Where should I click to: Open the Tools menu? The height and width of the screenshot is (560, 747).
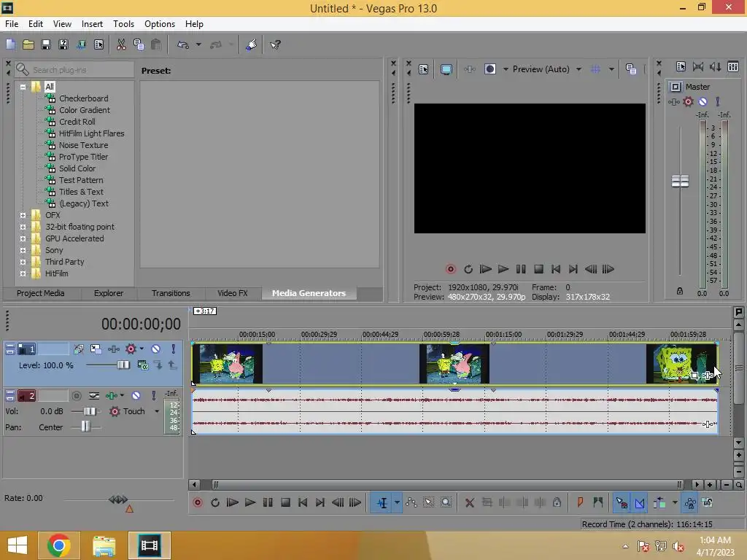[x=123, y=24]
